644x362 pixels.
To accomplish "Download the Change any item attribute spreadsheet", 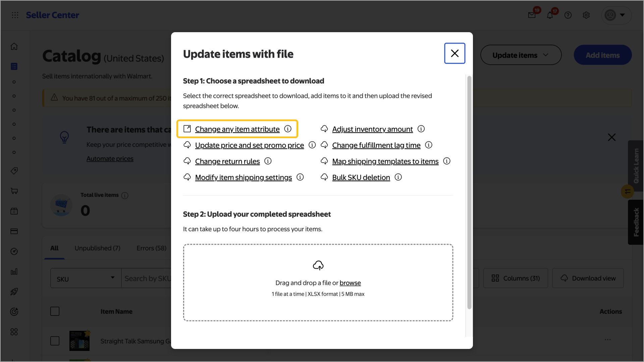I will click(237, 129).
